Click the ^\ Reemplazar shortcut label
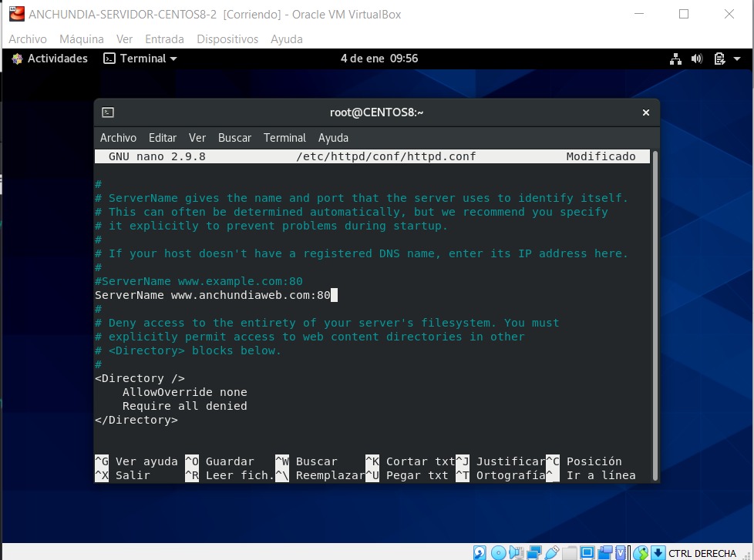The image size is (754, 560). coord(320,475)
